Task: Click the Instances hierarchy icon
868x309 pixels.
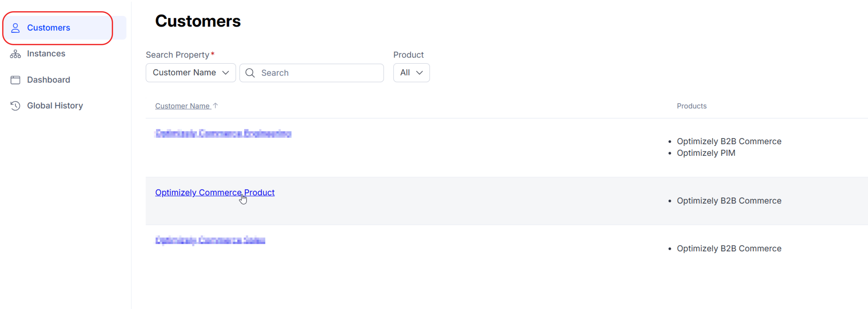Action: tap(15, 53)
